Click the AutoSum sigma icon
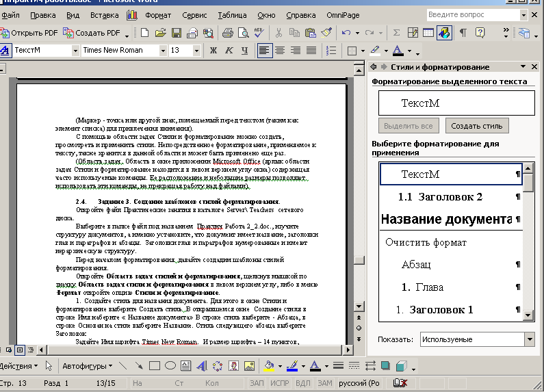Image resolution: width=544 pixels, height=392 pixels. 396,33
